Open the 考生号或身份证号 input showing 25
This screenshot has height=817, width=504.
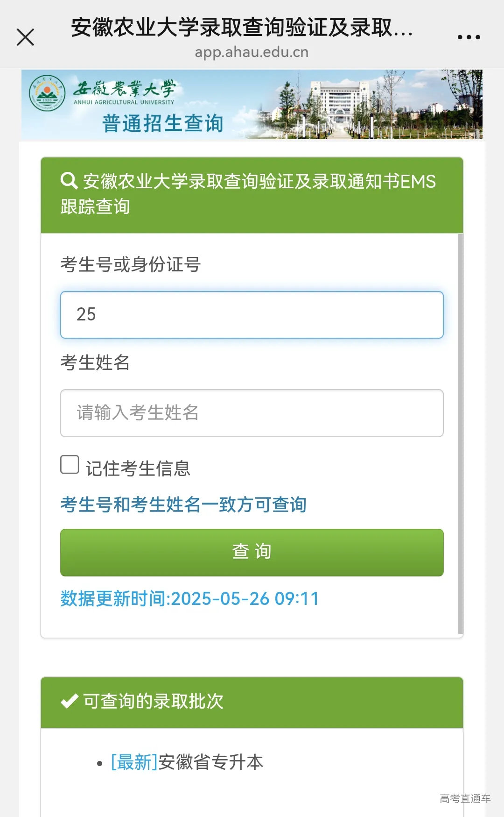(251, 315)
